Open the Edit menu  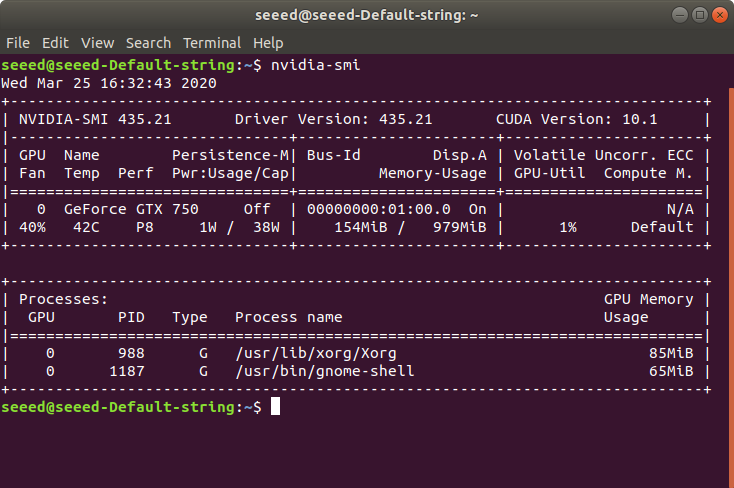55,43
